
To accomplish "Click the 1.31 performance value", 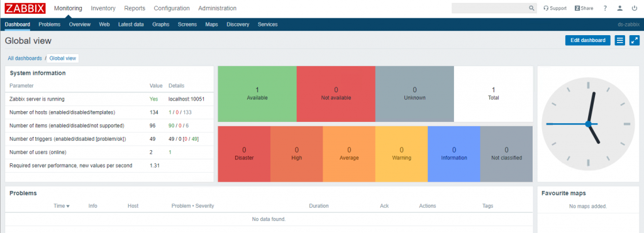I will [155, 166].
